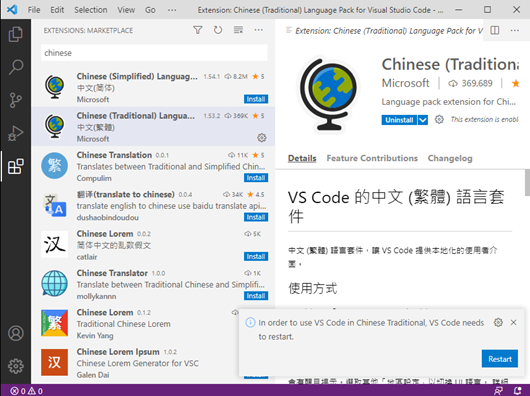Refresh the extensions list
This screenshot has height=396, width=530.
(218, 30)
